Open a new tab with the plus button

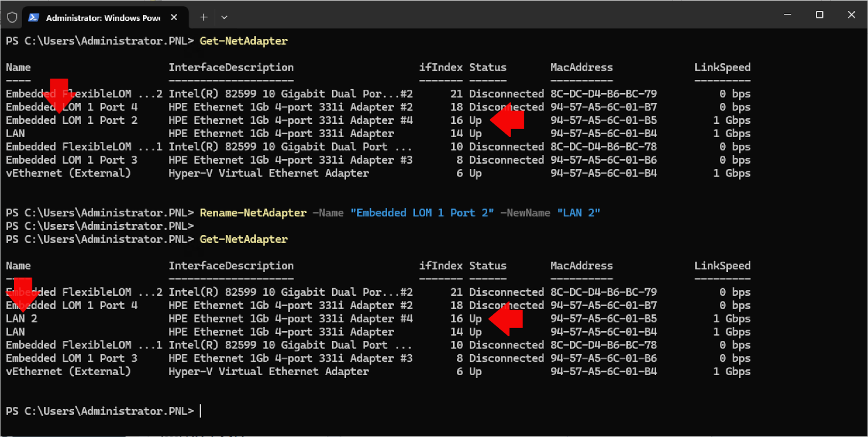pyautogui.click(x=203, y=17)
